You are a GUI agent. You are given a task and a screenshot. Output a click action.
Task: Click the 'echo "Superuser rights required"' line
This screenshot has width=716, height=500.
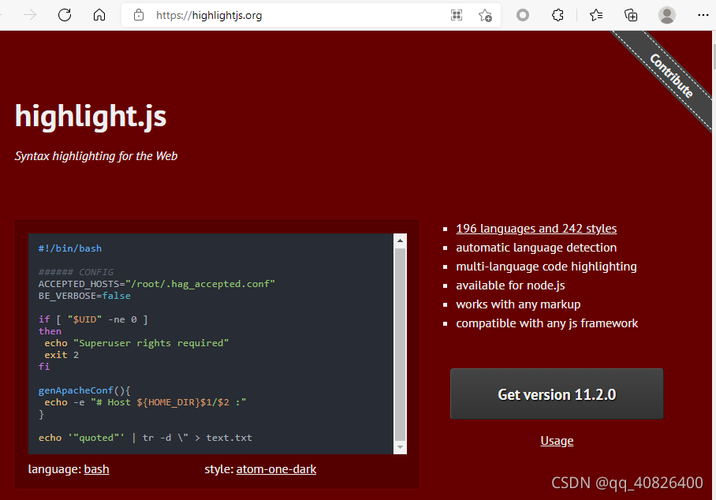click(137, 343)
